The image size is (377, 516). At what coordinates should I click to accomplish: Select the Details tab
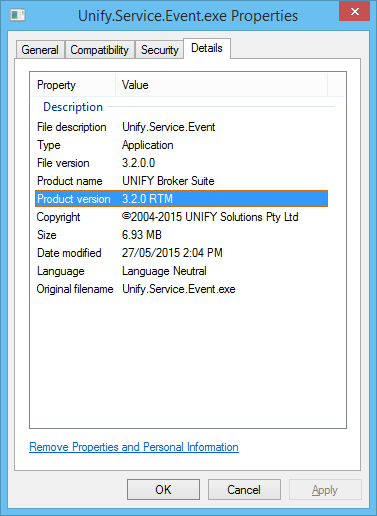click(x=207, y=48)
